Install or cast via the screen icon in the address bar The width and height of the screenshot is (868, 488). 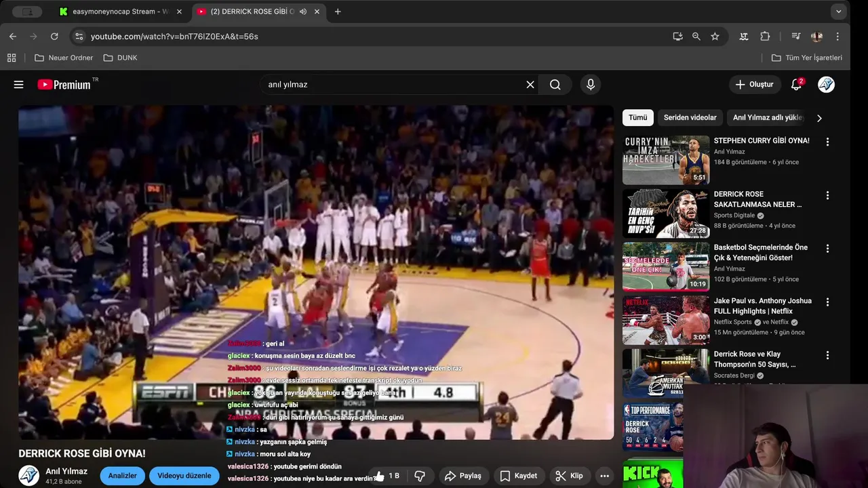tap(677, 37)
